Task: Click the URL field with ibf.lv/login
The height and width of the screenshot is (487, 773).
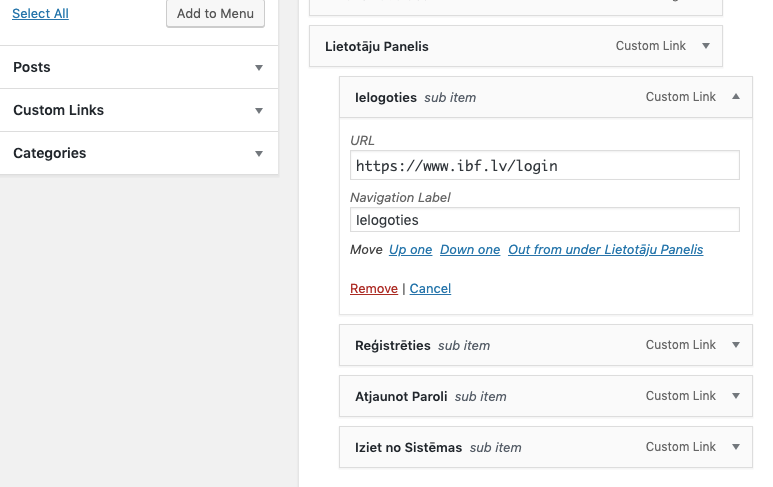Action: point(544,165)
